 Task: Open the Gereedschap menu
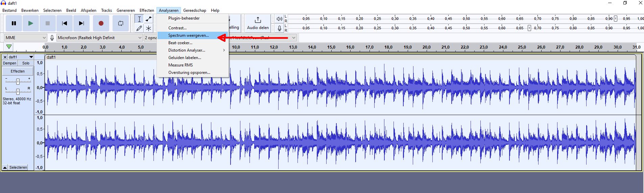195,10
